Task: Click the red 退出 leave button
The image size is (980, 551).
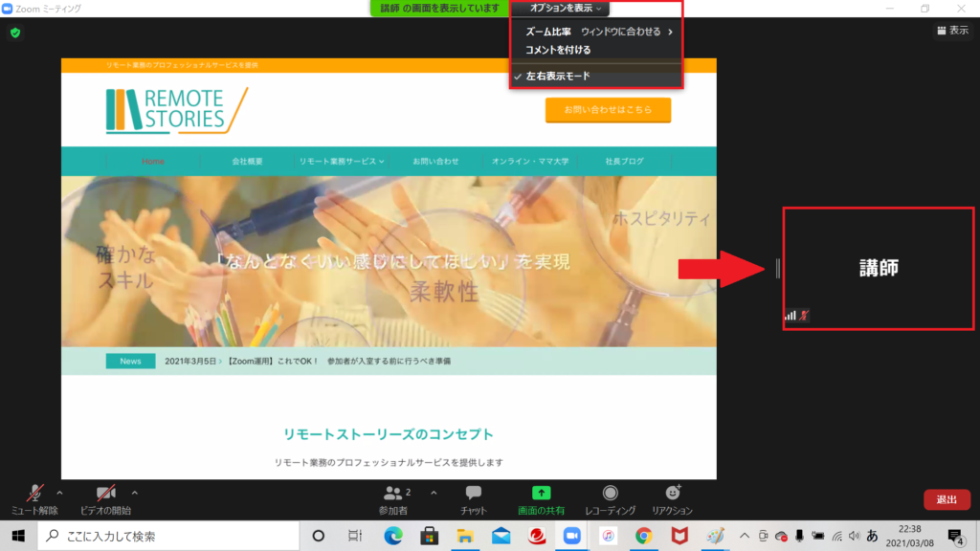Action: click(x=947, y=499)
